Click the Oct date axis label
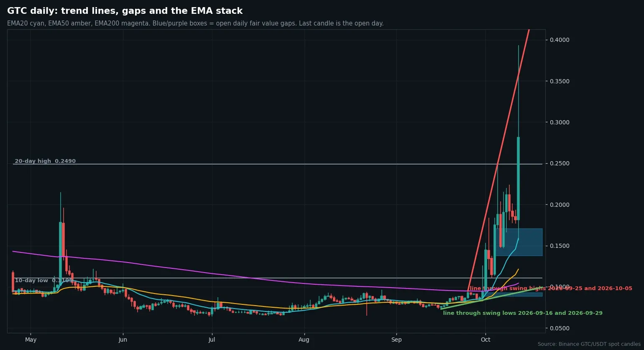The height and width of the screenshot is (350, 644). [x=486, y=340]
